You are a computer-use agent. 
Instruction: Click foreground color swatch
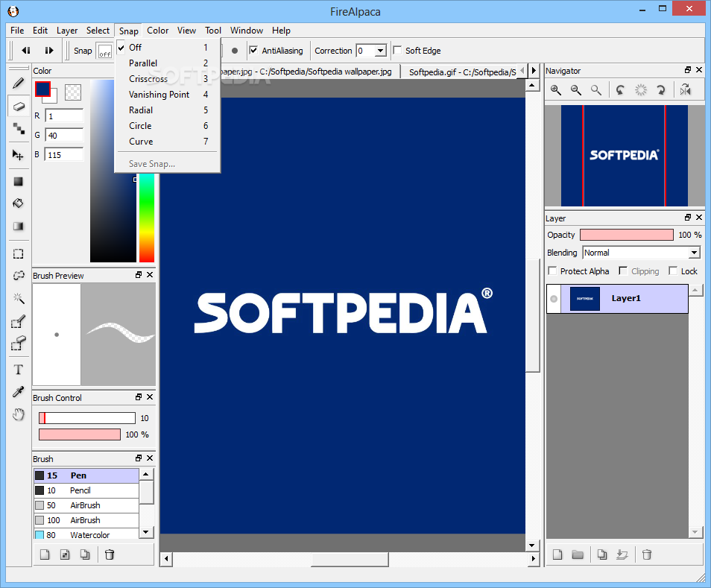coord(42,89)
